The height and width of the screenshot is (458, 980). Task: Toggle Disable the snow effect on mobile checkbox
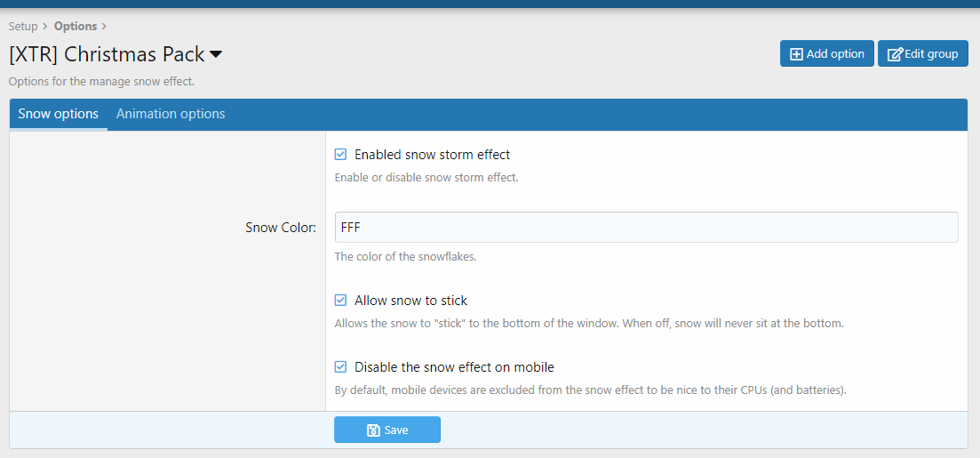click(x=340, y=366)
